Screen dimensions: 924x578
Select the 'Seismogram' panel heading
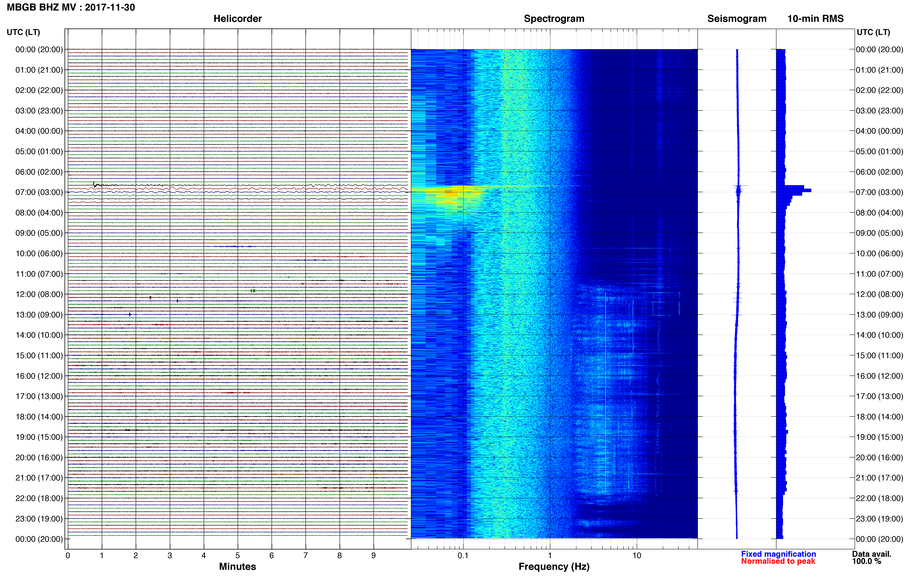[x=737, y=19]
